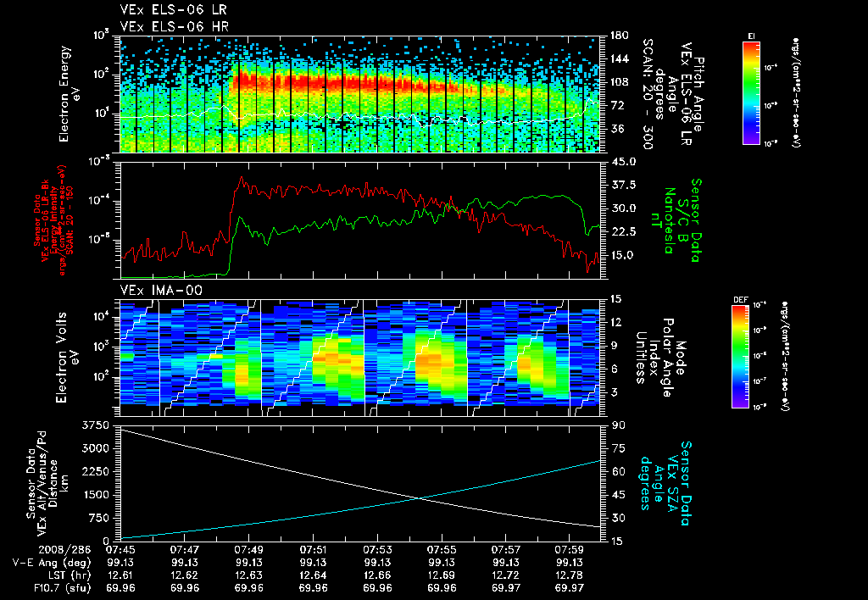This screenshot has width=868, height=600.
Task: Click the 'V-E Ang (deg)' row label
Action: tap(52, 563)
